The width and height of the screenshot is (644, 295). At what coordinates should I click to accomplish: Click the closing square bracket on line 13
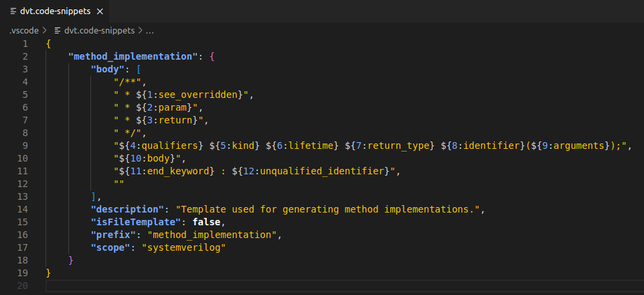[93, 196]
